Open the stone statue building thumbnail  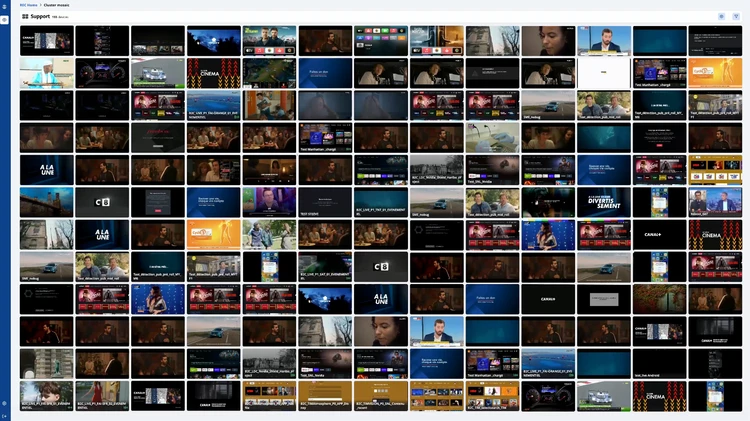click(x=47, y=364)
